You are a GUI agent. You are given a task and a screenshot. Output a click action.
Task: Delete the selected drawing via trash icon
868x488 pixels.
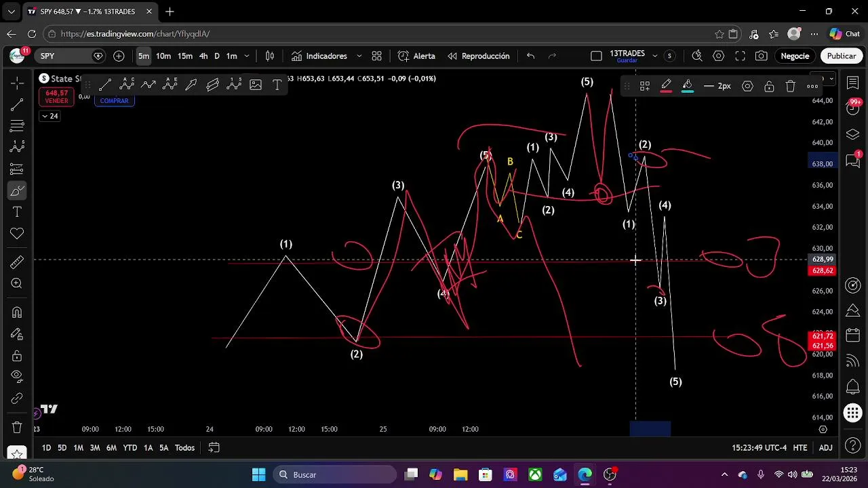(x=791, y=86)
